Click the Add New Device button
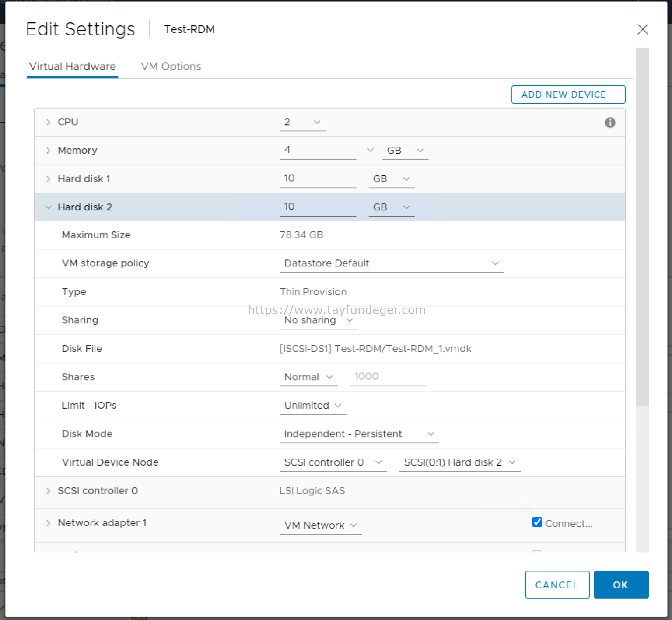Image resolution: width=672 pixels, height=620 pixels. coord(568,95)
